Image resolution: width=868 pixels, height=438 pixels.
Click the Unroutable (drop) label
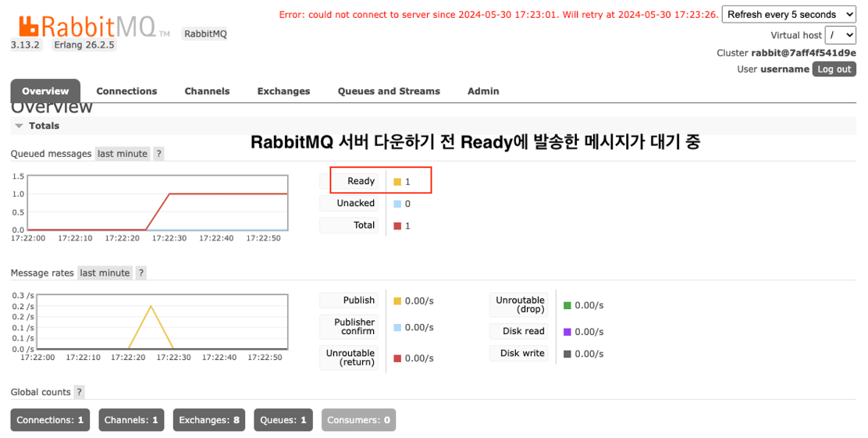pyautogui.click(x=519, y=304)
